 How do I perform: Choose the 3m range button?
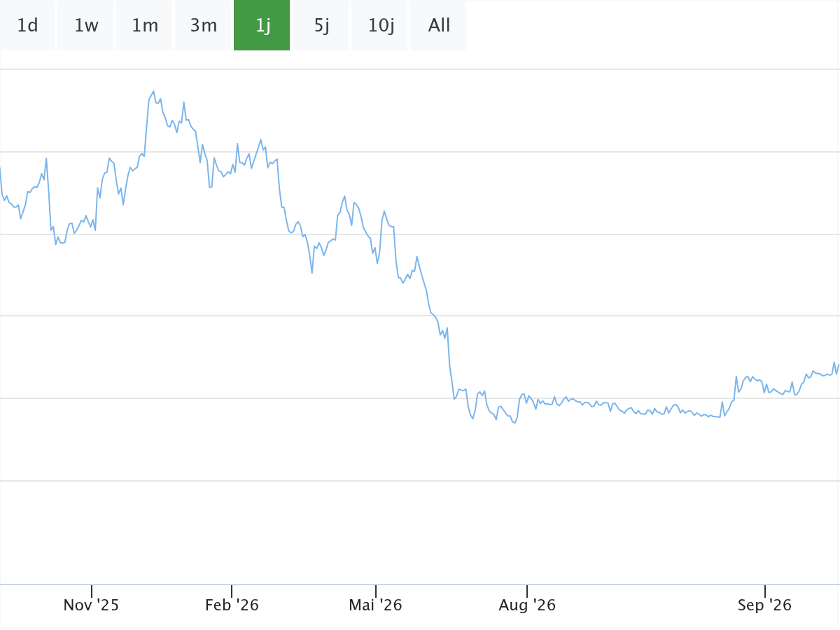point(203,25)
